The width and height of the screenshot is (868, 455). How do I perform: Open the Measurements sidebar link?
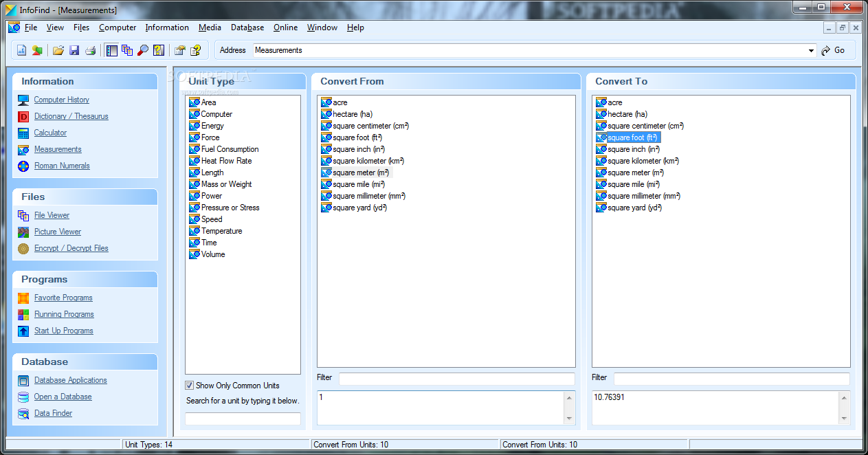pyautogui.click(x=58, y=149)
